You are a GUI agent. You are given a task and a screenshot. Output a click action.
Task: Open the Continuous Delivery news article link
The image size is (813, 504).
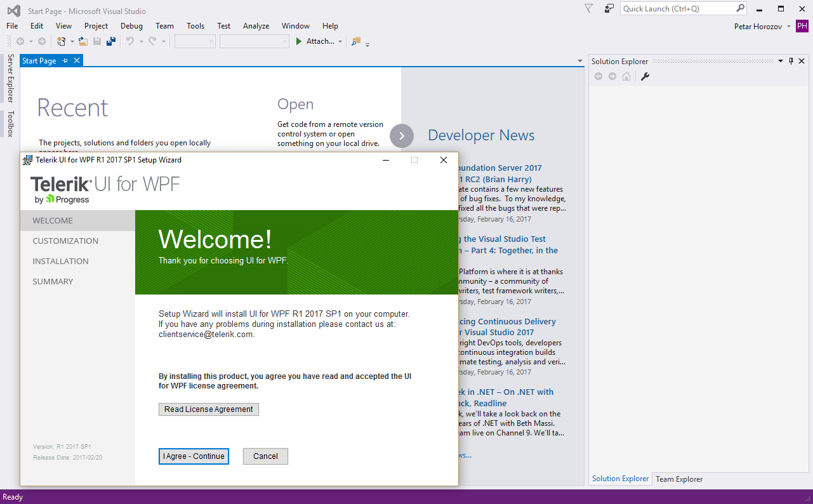pos(507,327)
